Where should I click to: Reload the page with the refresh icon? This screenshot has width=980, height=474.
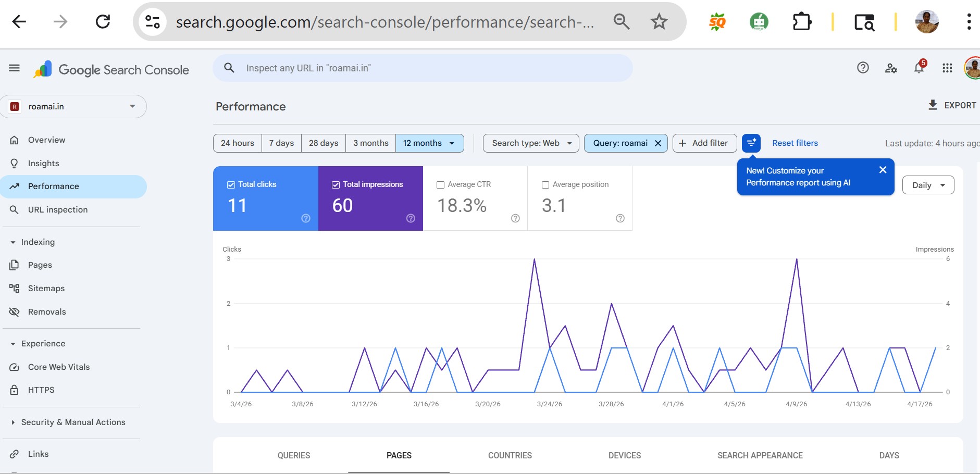point(103,21)
